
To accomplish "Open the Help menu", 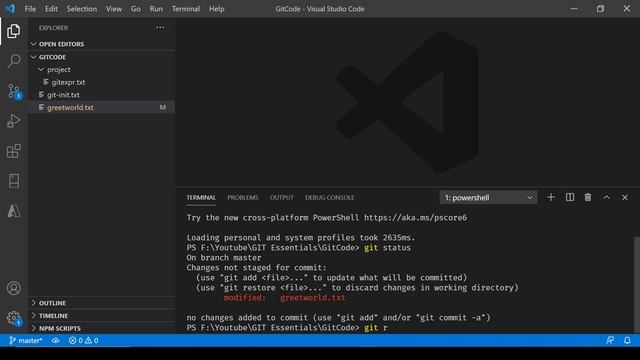I will pos(217,9).
